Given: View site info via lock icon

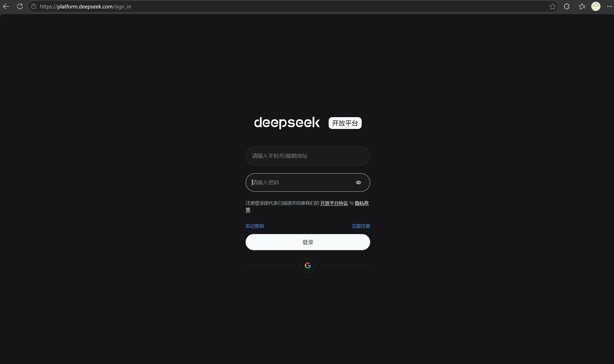Looking at the screenshot, I should point(34,6).
